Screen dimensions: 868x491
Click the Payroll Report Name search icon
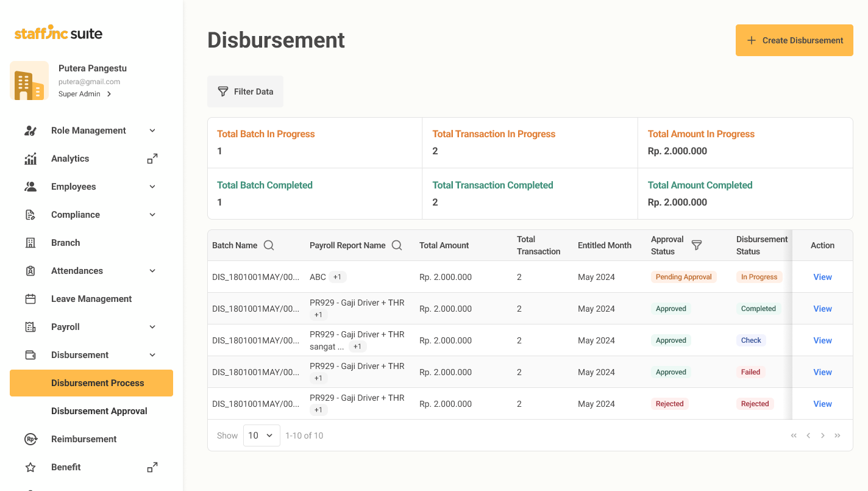pyautogui.click(x=397, y=245)
